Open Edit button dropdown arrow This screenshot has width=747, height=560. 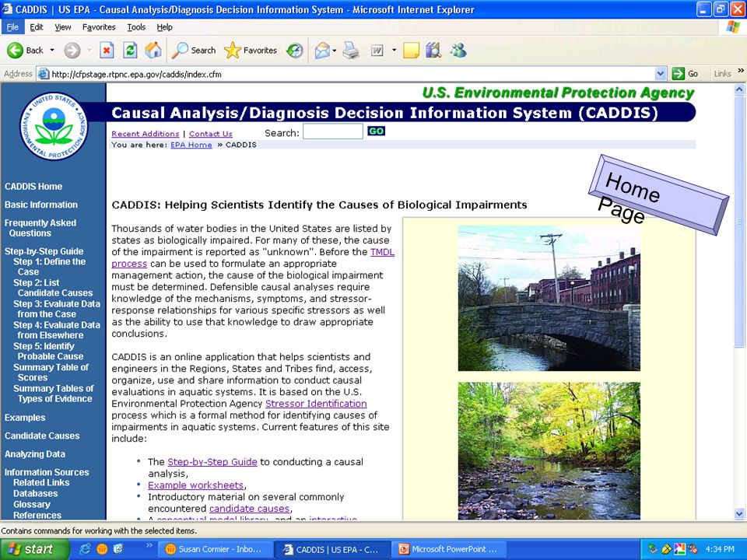(x=394, y=50)
